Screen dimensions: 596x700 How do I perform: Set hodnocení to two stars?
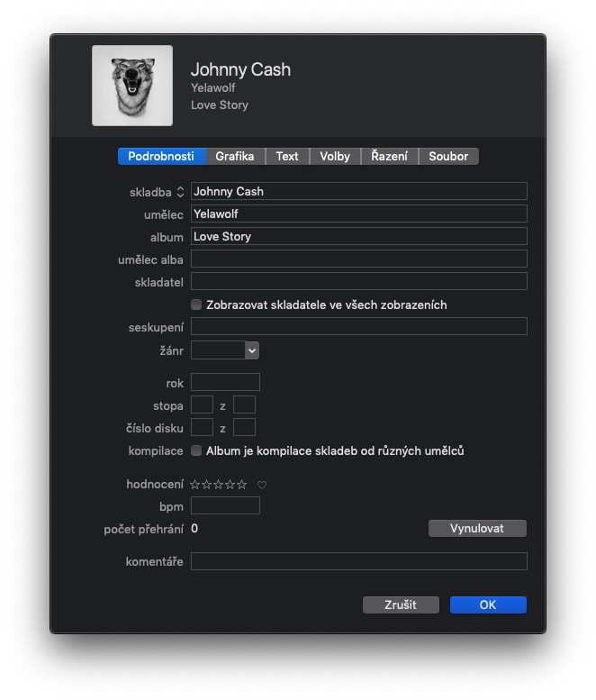point(206,485)
